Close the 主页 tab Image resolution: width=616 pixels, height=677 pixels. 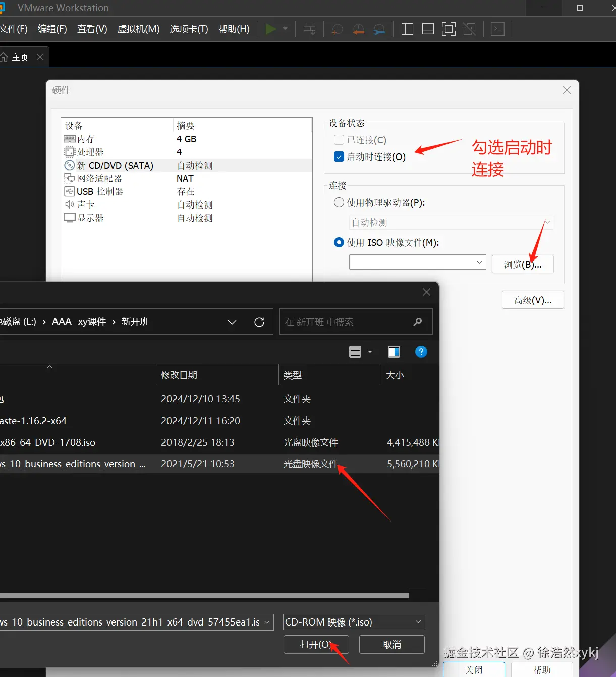[x=40, y=57]
